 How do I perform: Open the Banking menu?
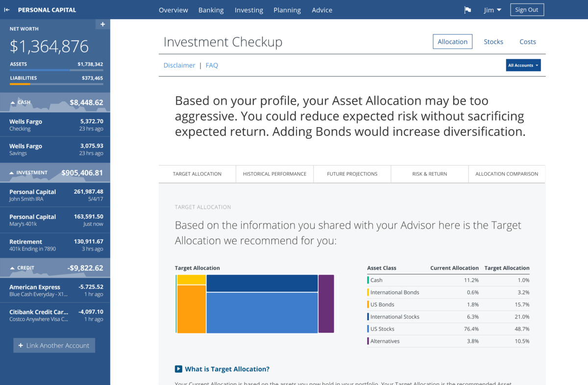click(211, 10)
